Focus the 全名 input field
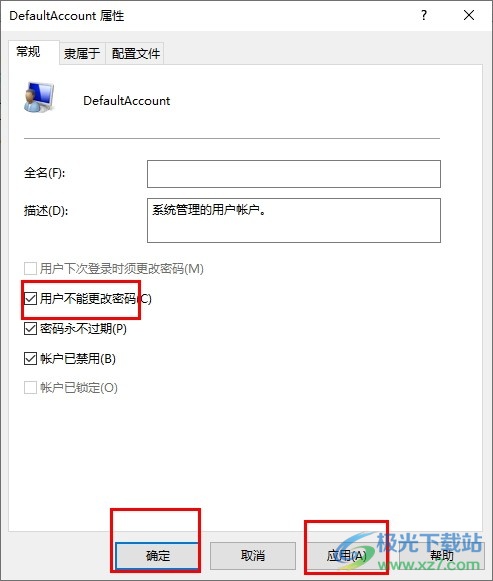The image size is (493, 581). [294, 174]
